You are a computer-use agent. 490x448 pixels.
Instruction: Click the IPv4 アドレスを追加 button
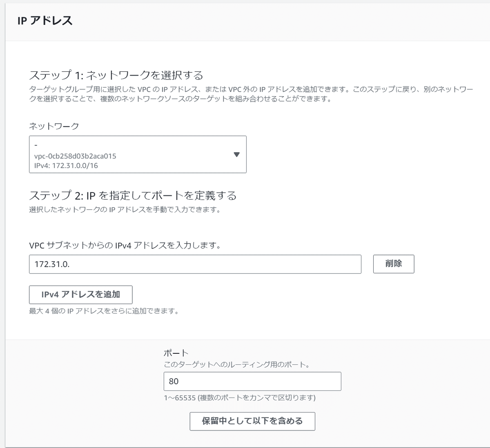point(80,295)
